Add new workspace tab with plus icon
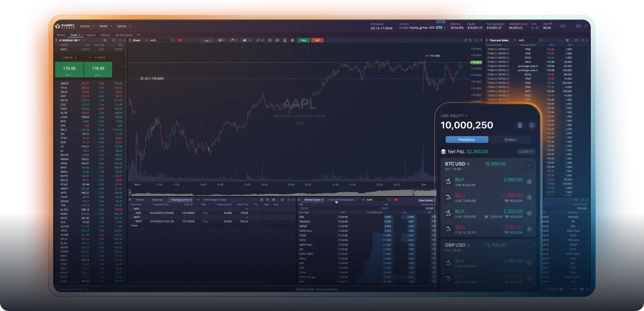 138,34
